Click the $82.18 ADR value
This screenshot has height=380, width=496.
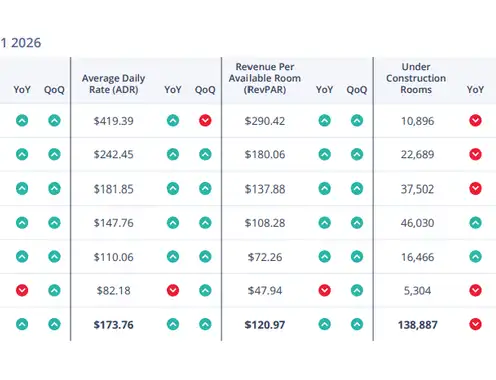point(113,291)
